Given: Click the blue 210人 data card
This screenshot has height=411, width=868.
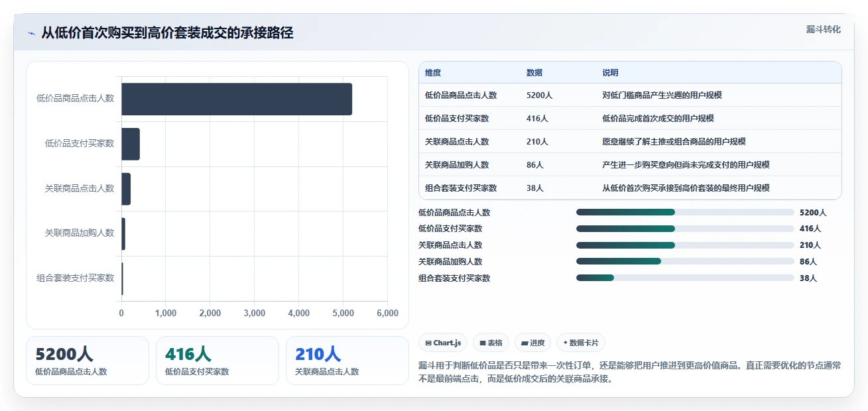Looking at the screenshot, I should (347, 361).
